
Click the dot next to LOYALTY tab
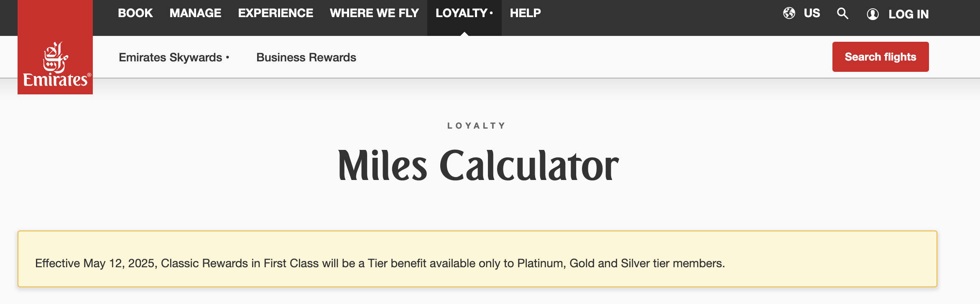click(x=491, y=13)
